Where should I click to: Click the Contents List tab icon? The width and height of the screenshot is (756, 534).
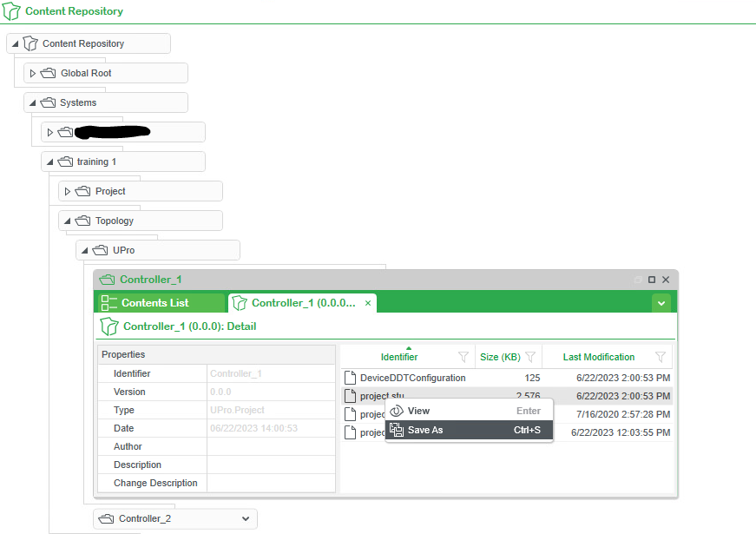(109, 303)
